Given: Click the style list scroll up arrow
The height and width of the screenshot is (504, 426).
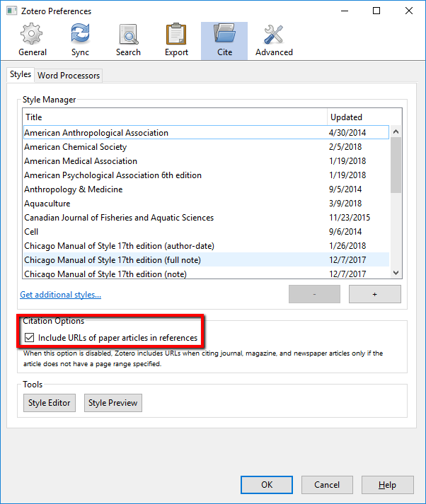Looking at the screenshot, I should (x=396, y=131).
